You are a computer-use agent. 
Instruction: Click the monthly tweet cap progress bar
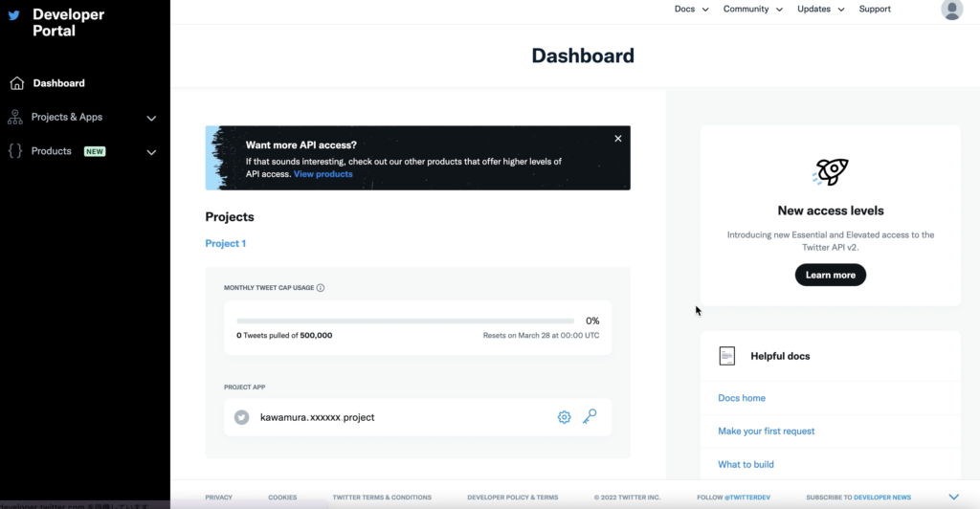tap(405, 321)
